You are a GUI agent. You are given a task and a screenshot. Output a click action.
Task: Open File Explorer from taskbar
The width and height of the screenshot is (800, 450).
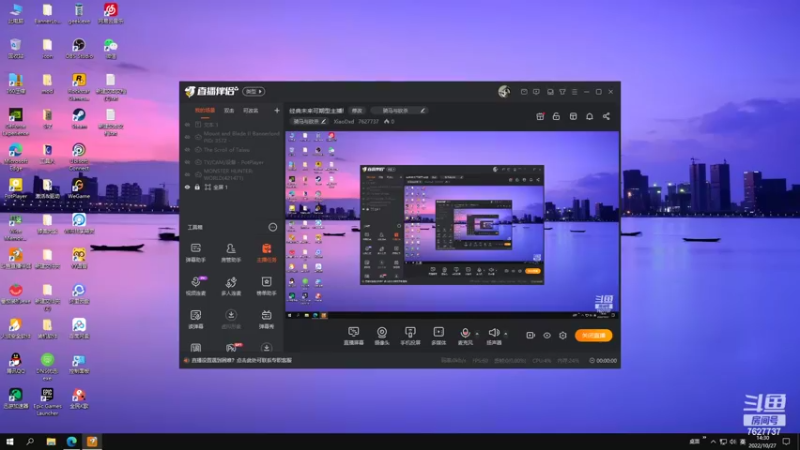click(x=51, y=441)
